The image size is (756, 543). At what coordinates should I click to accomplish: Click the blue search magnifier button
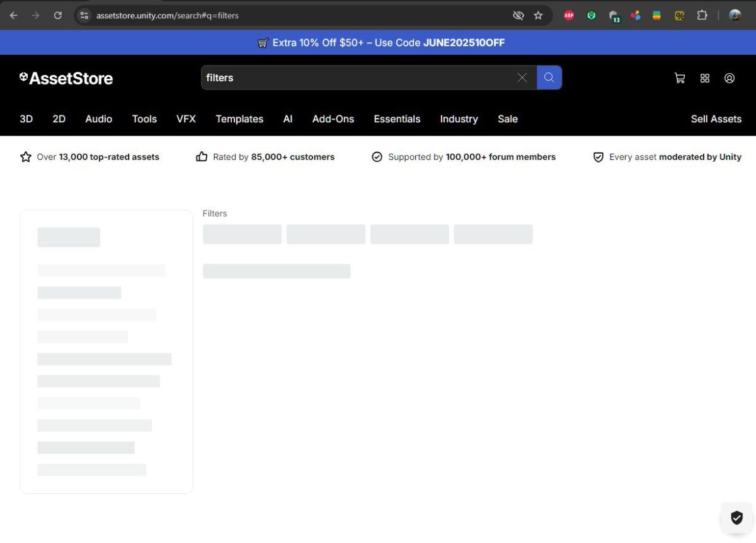point(549,77)
